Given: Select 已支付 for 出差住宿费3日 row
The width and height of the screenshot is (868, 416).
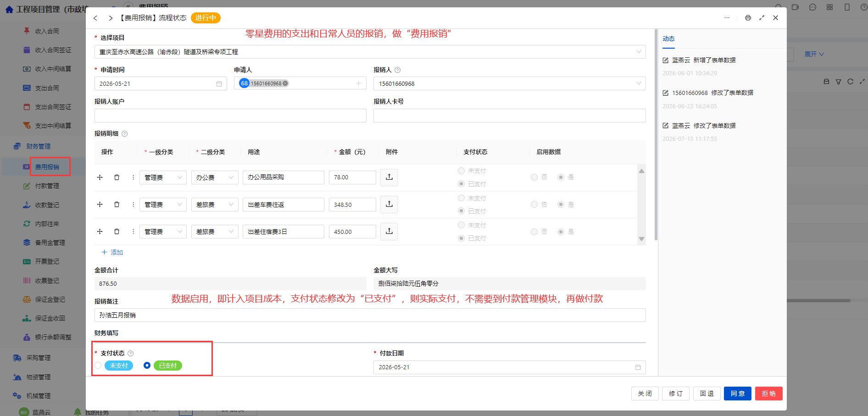Looking at the screenshot, I should [462, 238].
